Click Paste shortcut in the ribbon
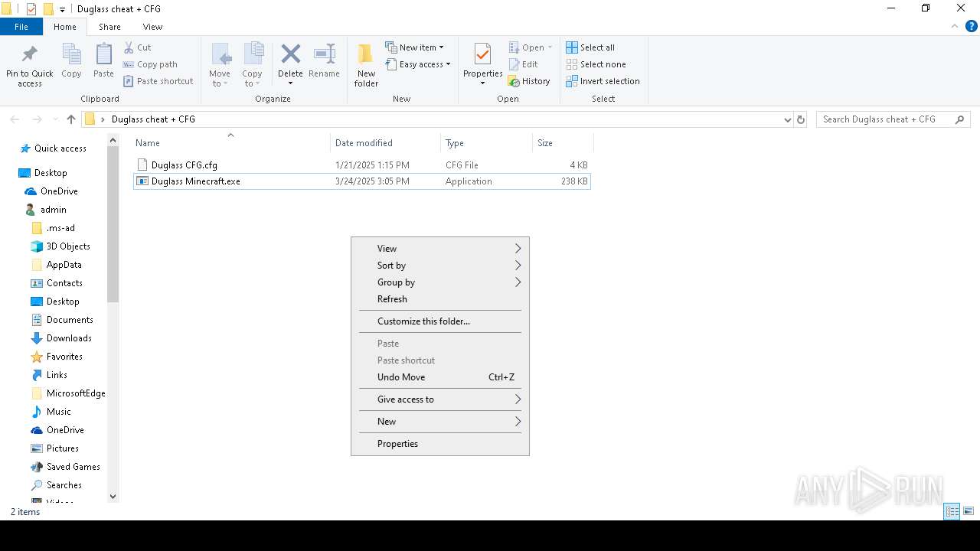Viewport: 980px width, 551px height. click(158, 81)
